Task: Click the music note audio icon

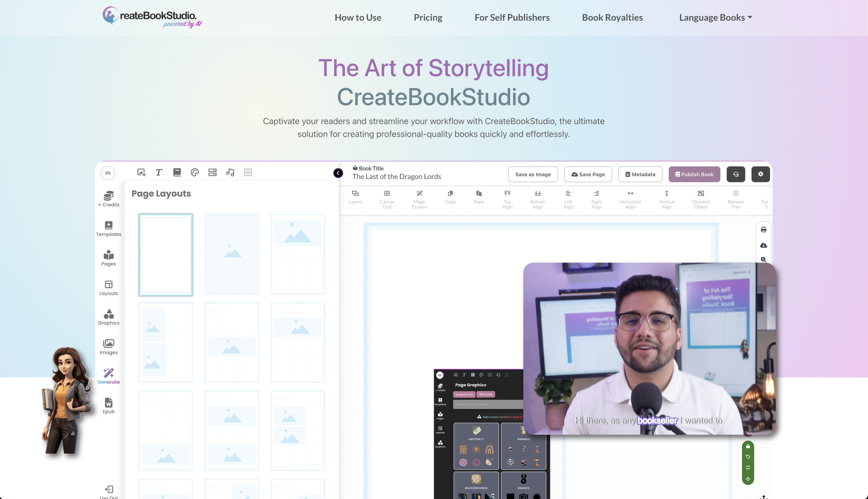Action: point(230,172)
